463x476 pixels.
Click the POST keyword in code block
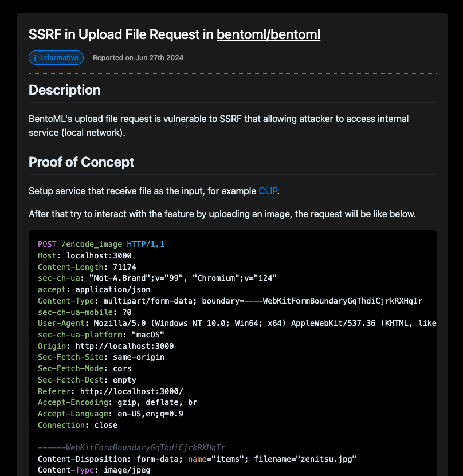(48, 244)
